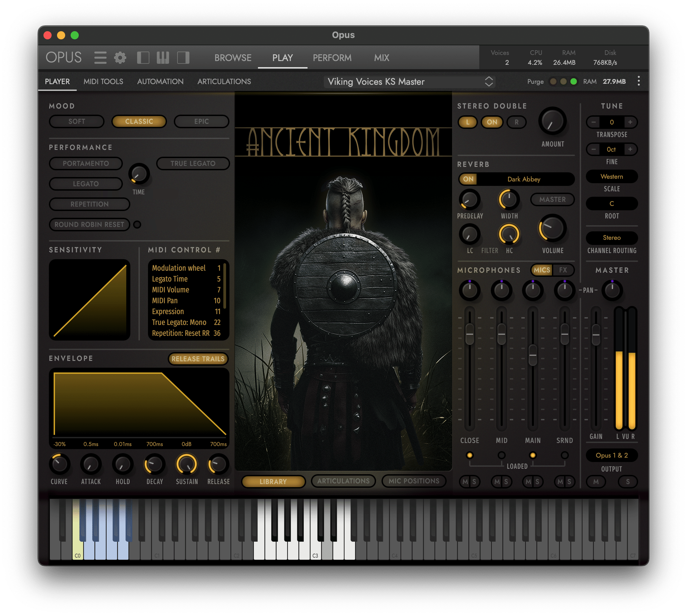The width and height of the screenshot is (687, 616).
Task: Open the Opus hamburger menu
Action: [x=100, y=58]
